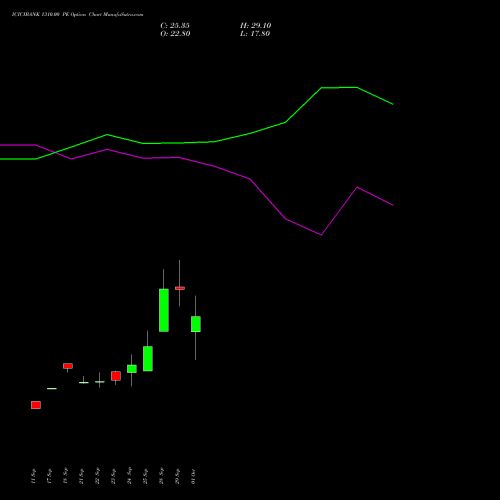Select the green candlestick for 01 Oct
This screenshot has height=500, width=500.
[196, 324]
